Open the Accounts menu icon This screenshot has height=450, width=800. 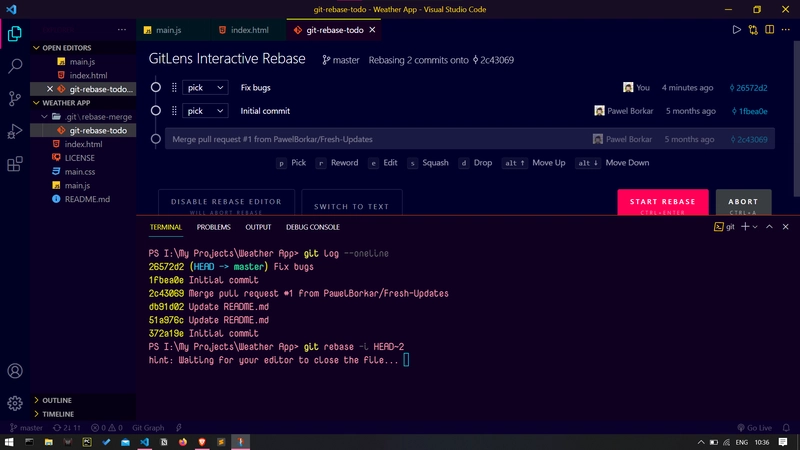pyautogui.click(x=15, y=371)
